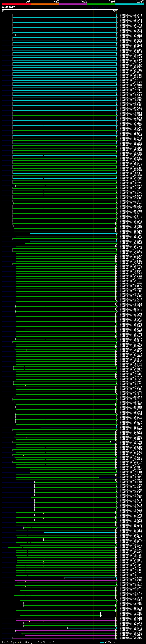Screen dimensions: 146x644
Task: Select label UniRef100_O65860
Action: coord(131,223)
